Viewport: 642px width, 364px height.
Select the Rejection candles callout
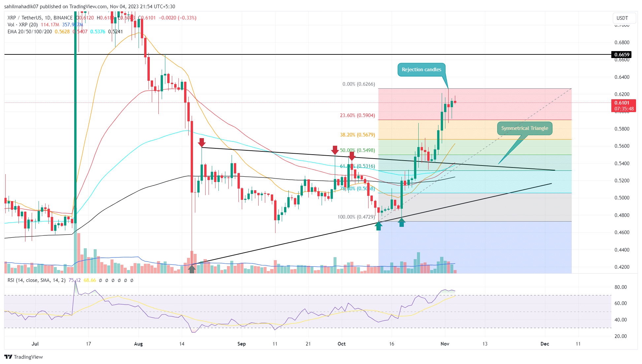421,70
